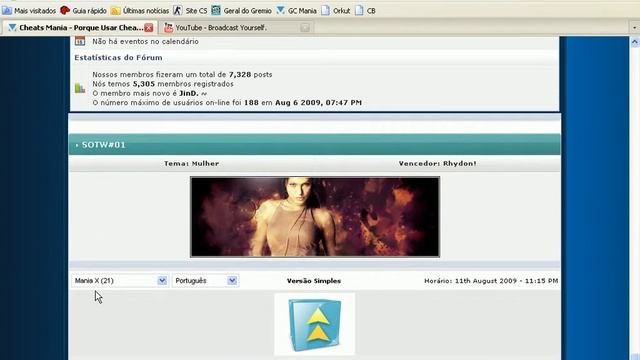This screenshot has height=360, width=640.
Task: Click the Tema: Mulher label
Action: pos(191,163)
